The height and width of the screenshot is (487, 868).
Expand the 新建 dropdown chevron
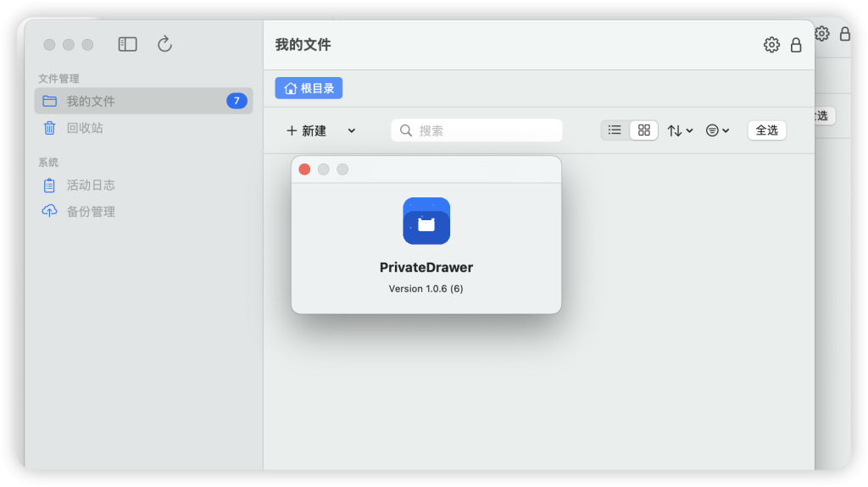[x=352, y=130]
